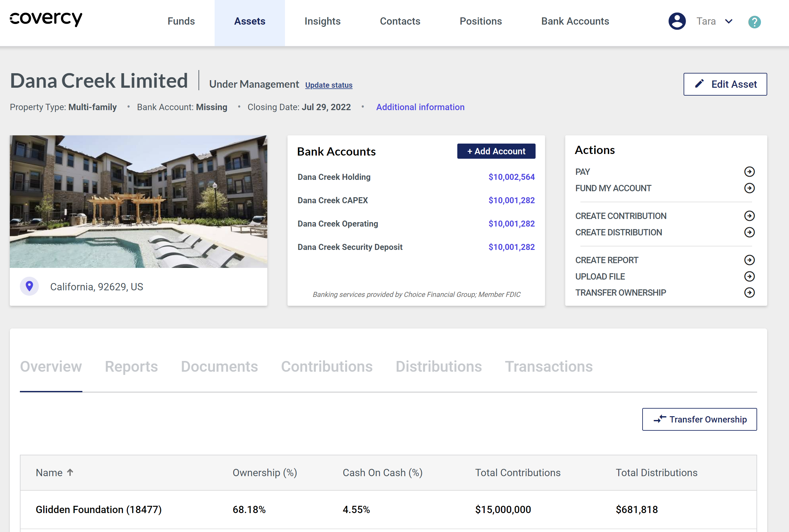
Task: Launch CREATE REPORT using the arrow icon
Action: [x=749, y=260]
